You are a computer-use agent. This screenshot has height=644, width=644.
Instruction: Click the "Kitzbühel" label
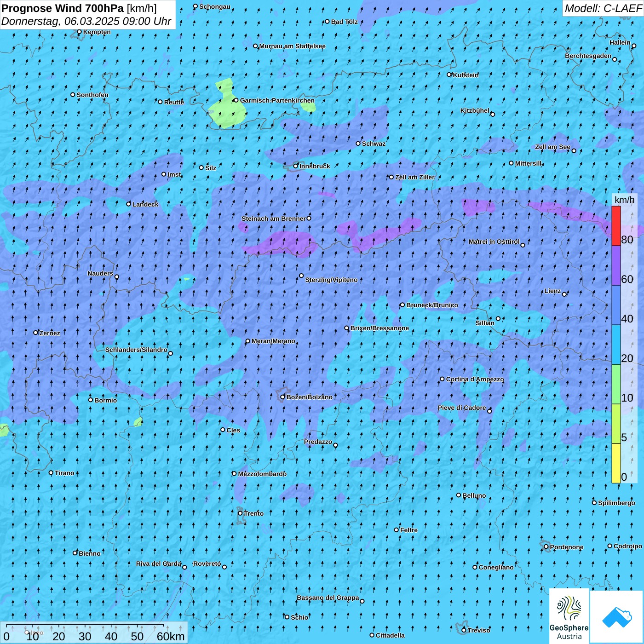tap(475, 110)
